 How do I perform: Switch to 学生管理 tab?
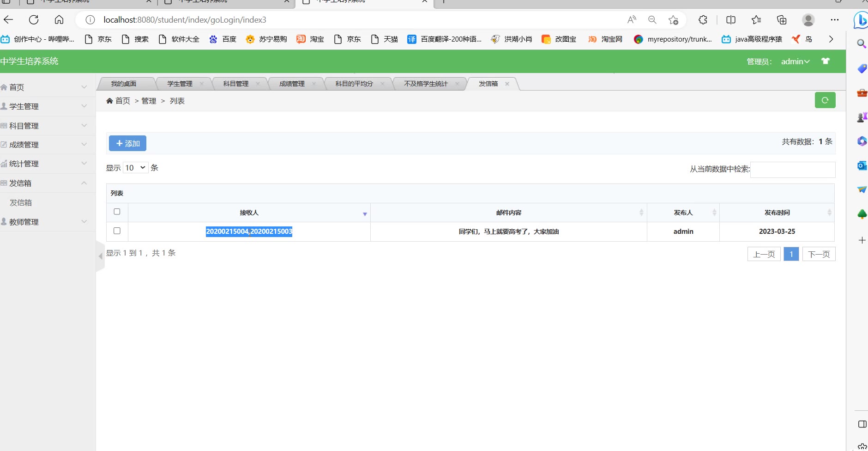(180, 84)
